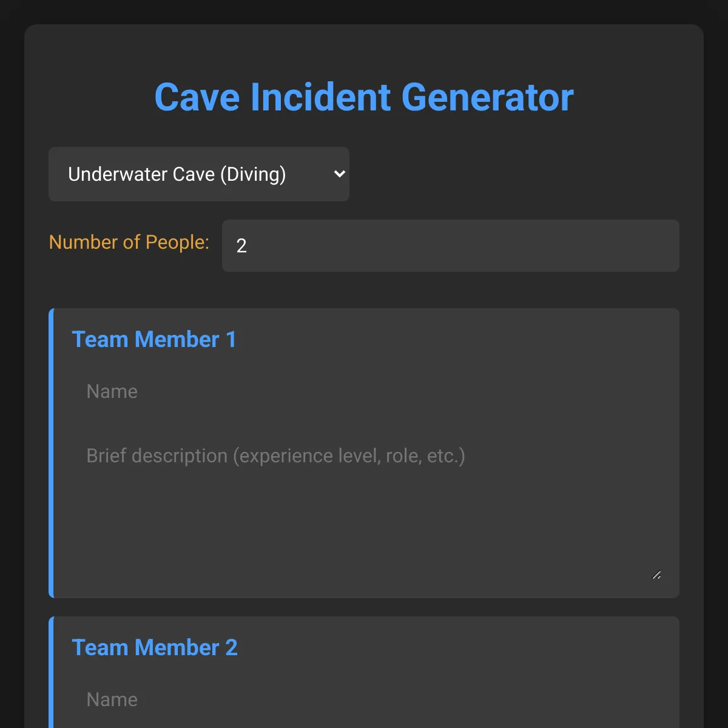Click the "Number of People:" label

[129, 242]
